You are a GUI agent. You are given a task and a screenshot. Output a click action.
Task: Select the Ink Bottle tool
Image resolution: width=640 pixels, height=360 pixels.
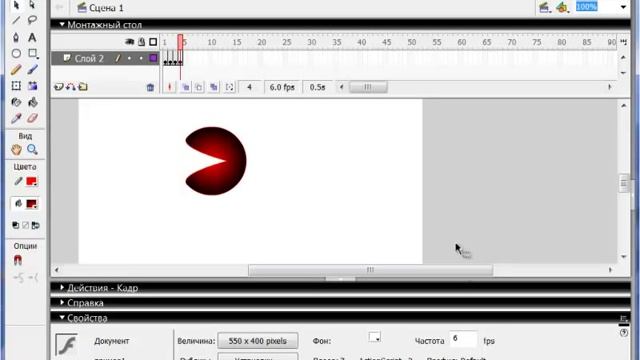16,102
